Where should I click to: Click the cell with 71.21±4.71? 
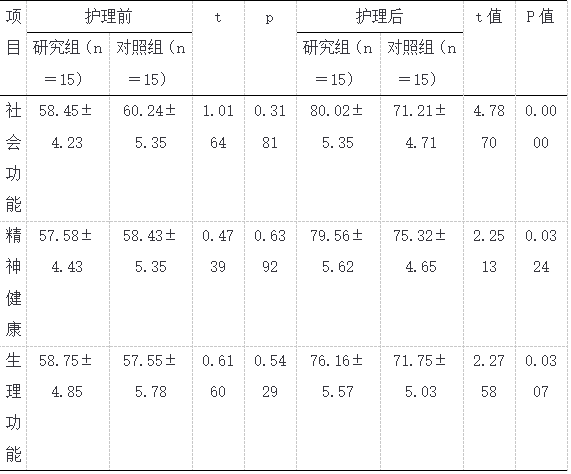click(422, 158)
